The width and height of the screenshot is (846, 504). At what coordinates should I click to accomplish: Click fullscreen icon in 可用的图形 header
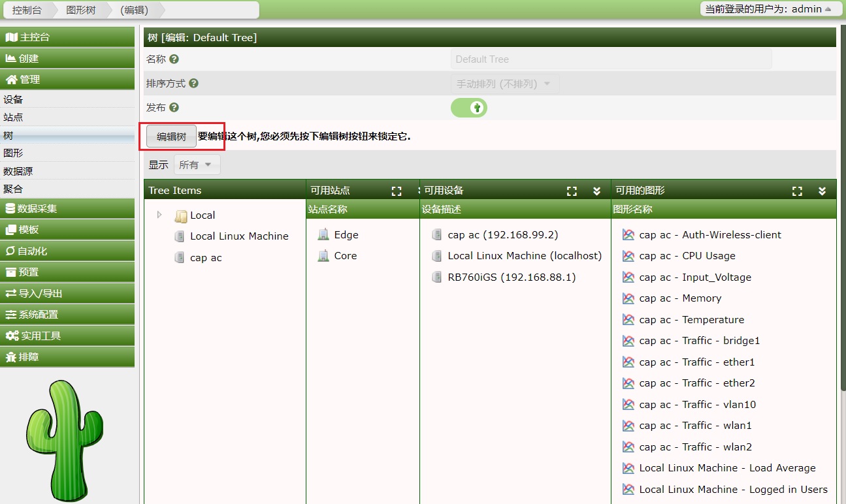[x=797, y=191]
